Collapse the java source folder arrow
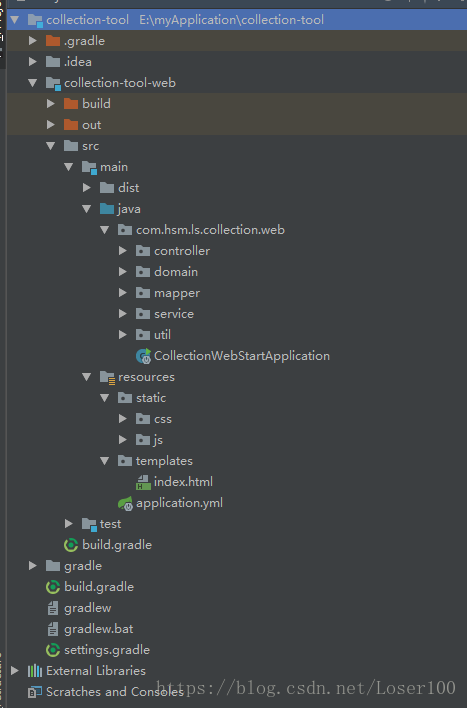Image resolution: width=467 pixels, height=708 pixels. [87, 209]
